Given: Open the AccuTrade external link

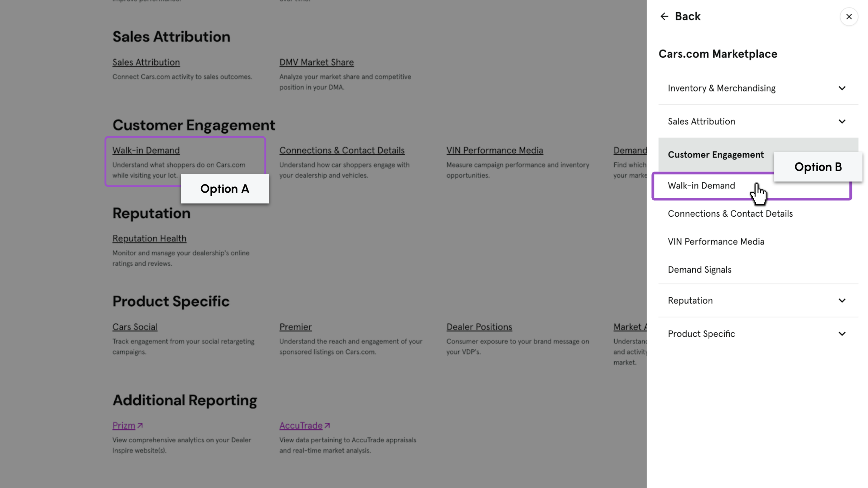Looking at the screenshot, I should tap(301, 426).
